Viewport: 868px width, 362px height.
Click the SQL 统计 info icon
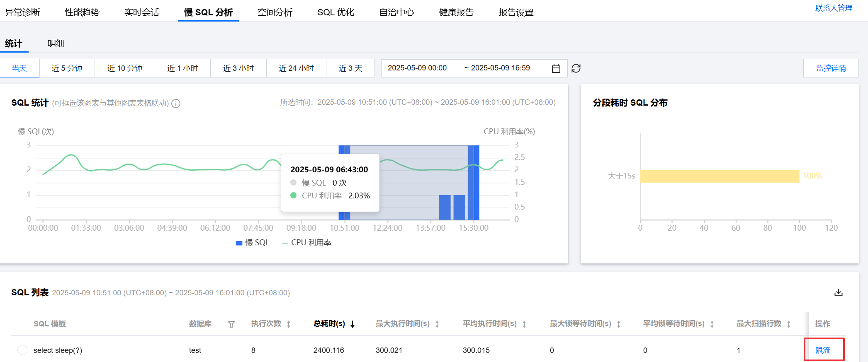[x=176, y=104]
